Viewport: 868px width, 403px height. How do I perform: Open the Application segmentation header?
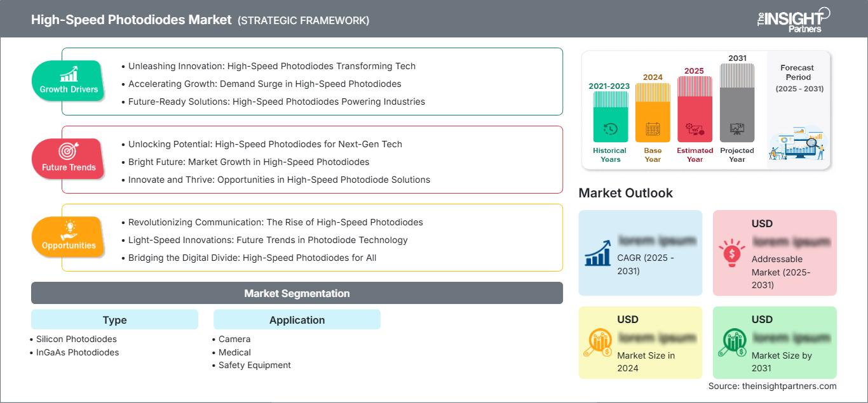tap(297, 320)
